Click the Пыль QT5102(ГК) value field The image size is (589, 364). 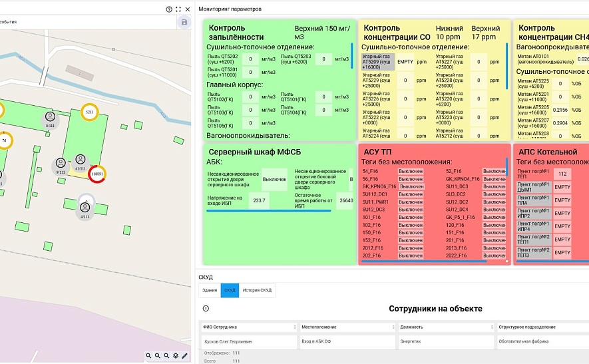point(250,96)
